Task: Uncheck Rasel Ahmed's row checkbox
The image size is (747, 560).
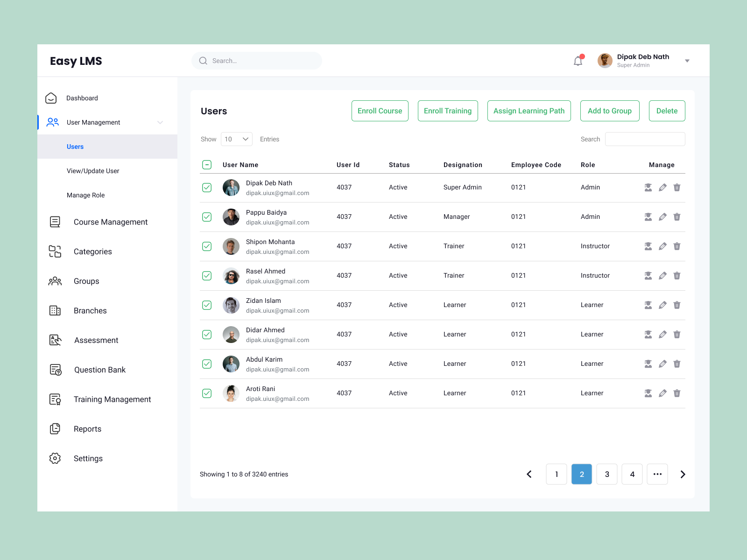Action: (207, 275)
